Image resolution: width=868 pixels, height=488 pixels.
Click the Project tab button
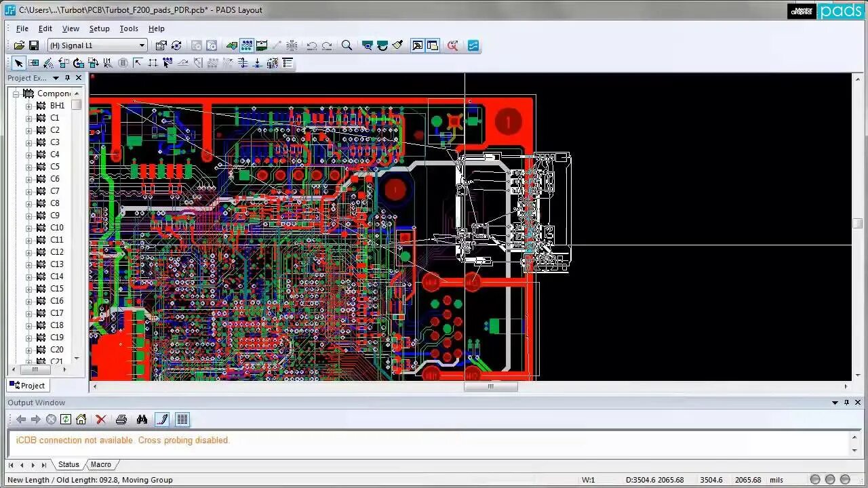pos(27,386)
